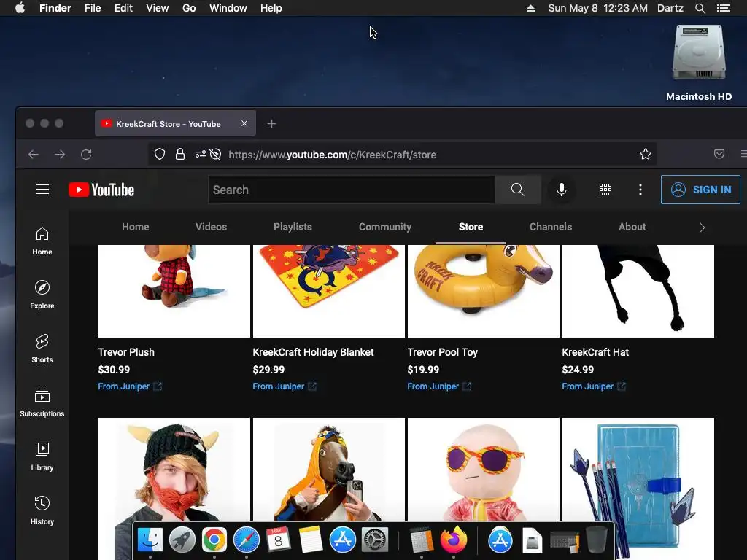Open the Go menu
The image size is (747, 560).
point(189,8)
